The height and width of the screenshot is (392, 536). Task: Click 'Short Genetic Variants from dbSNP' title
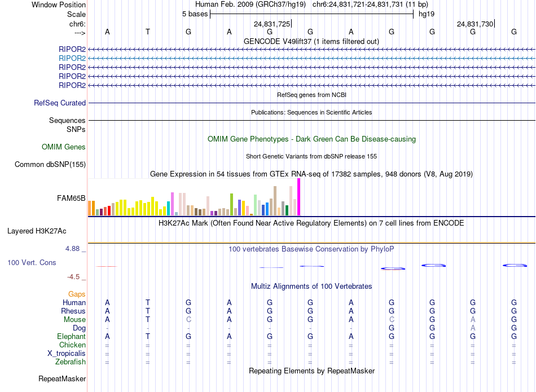click(x=311, y=156)
